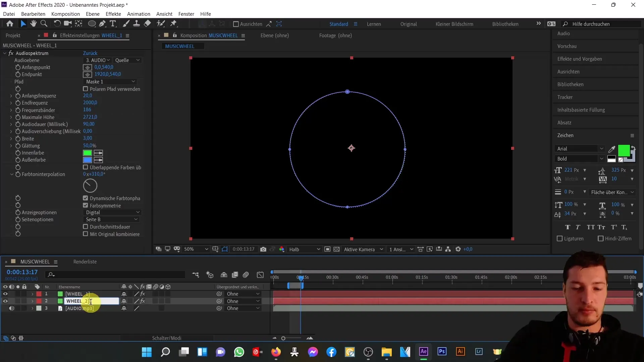This screenshot has width=644, height=362.
Task: Toggle the graph editor icon in timeline
Action: [260, 275]
